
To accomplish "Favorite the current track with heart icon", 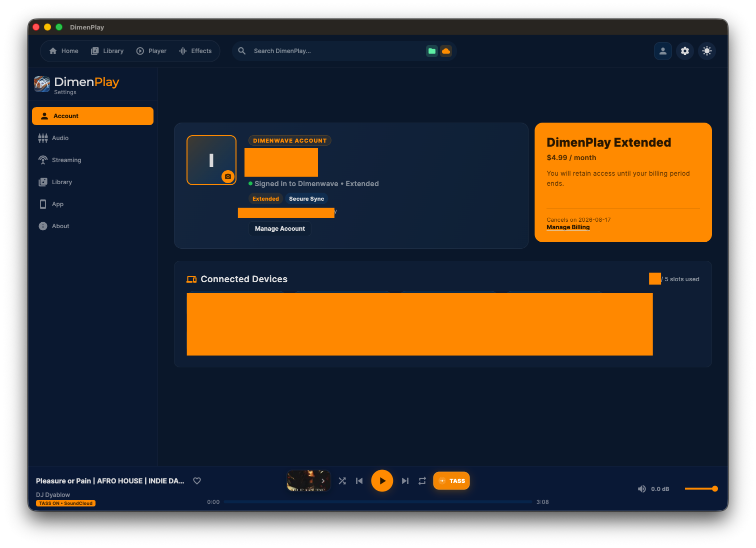I will pyautogui.click(x=197, y=481).
